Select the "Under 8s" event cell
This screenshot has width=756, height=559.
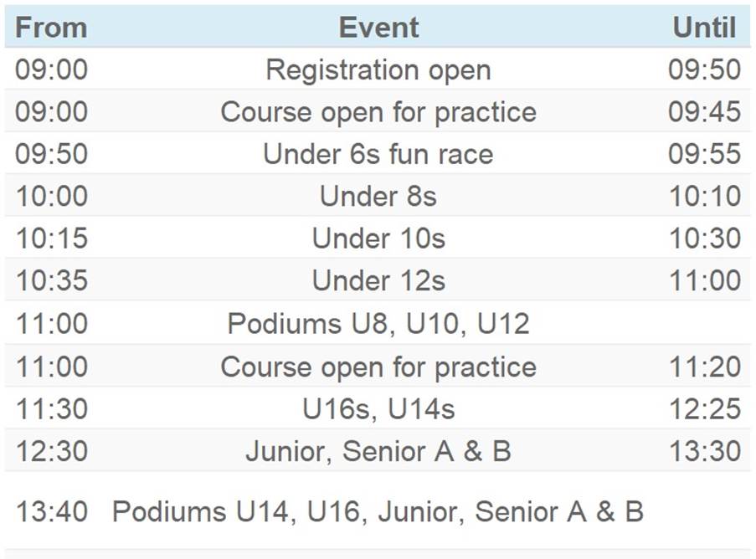point(378,197)
